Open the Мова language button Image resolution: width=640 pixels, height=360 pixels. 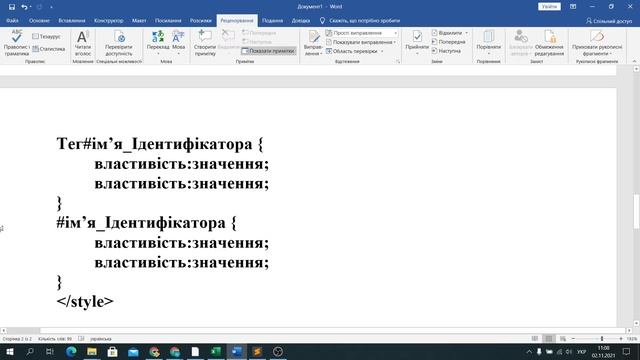click(178, 42)
